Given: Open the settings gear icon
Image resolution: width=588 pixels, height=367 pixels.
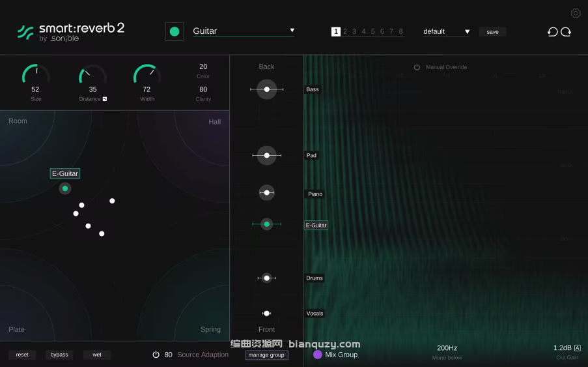Looking at the screenshot, I should pyautogui.click(x=576, y=13).
